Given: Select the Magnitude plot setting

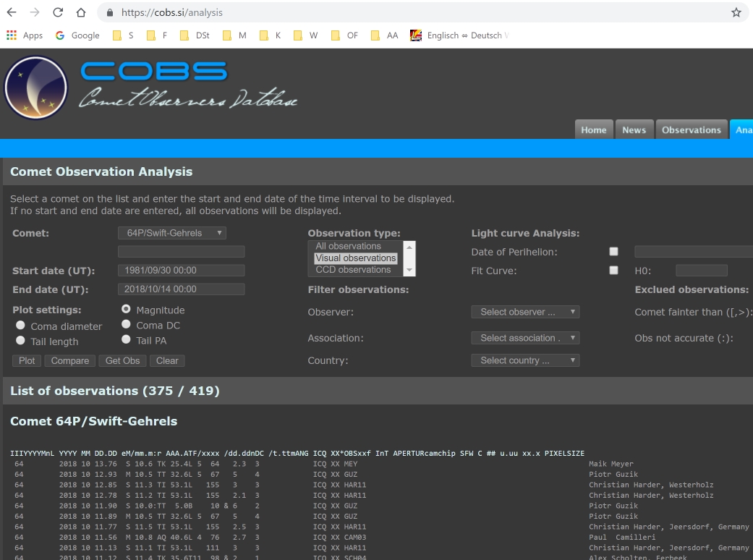Looking at the screenshot, I should click(126, 309).
